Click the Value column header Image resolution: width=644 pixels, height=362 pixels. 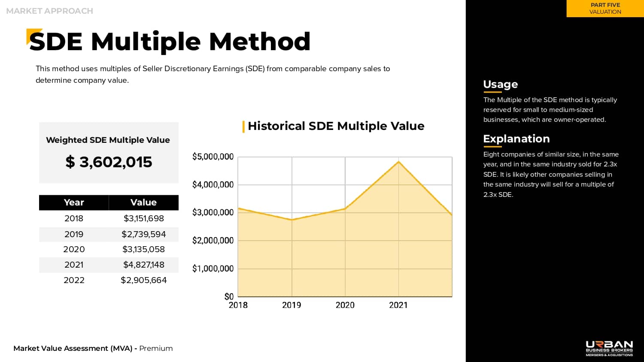point(143,202)
